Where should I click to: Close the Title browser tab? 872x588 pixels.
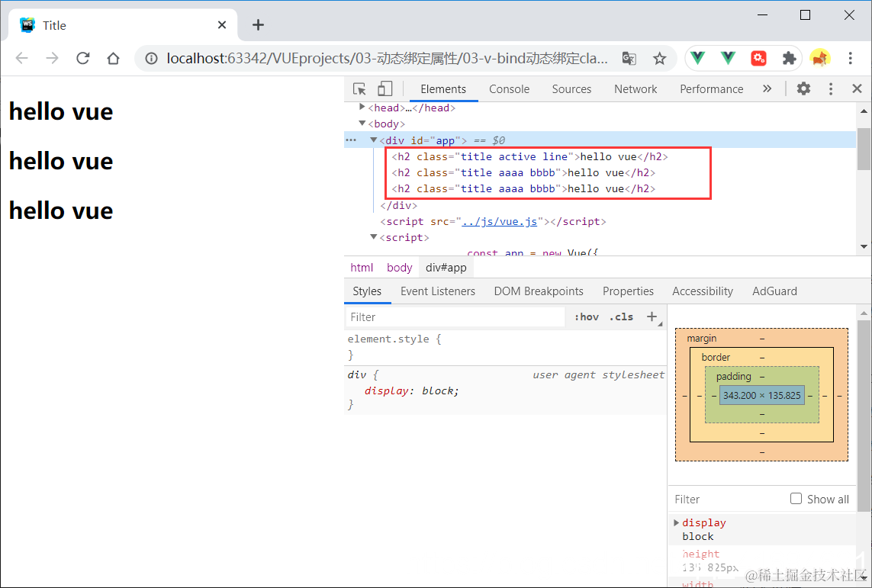click(222, 25)
